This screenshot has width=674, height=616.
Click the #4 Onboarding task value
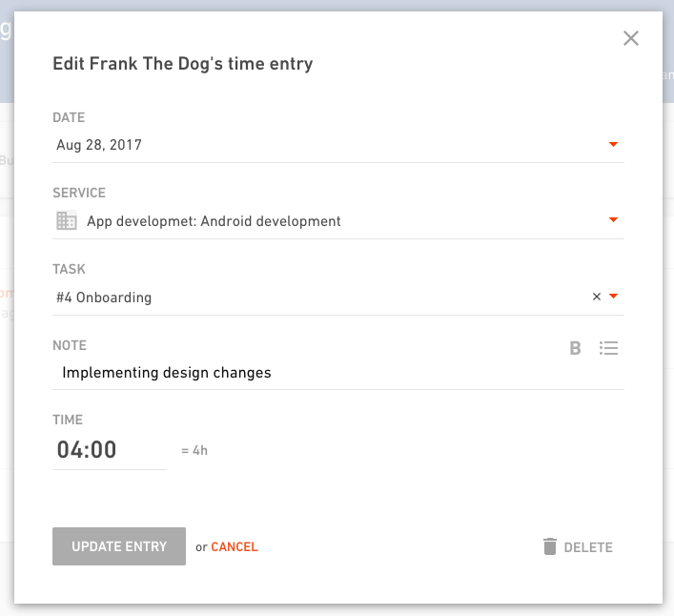click(x=104, y=298)
